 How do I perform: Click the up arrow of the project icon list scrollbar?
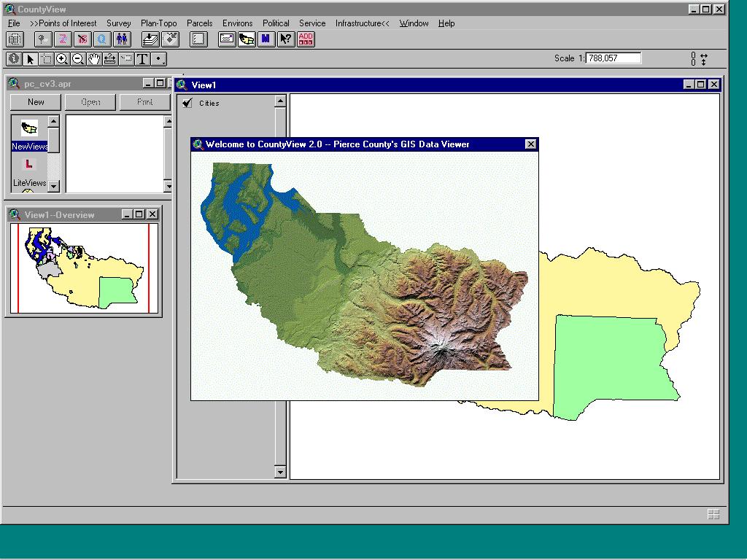53,122
